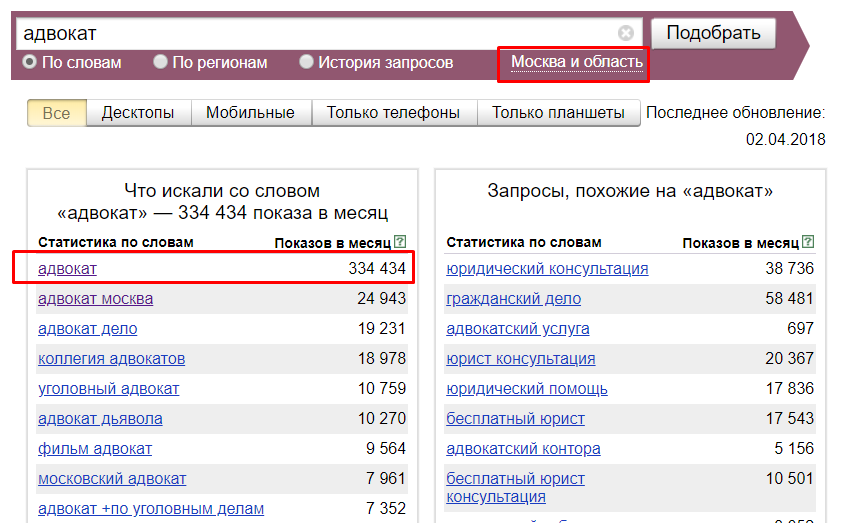Open the 'фильм адвокат' query link
Viewport: 858px width, 523px height.
95,449
